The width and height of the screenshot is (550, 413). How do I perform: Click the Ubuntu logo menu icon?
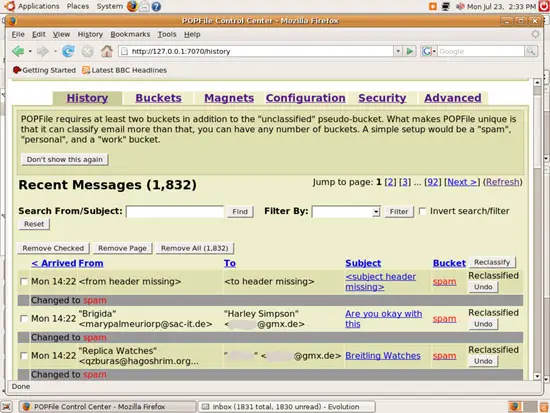coord(10,6)
